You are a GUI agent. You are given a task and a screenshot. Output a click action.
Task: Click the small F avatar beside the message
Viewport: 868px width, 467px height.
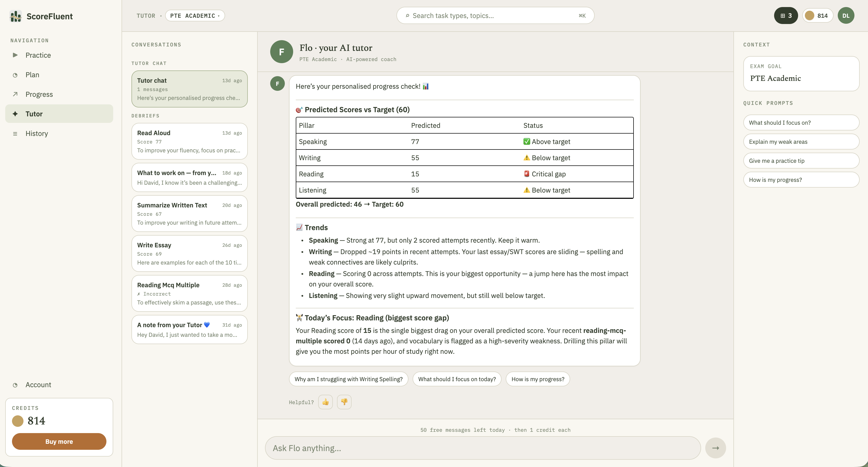pyautogui.click(x=277, y=83)
